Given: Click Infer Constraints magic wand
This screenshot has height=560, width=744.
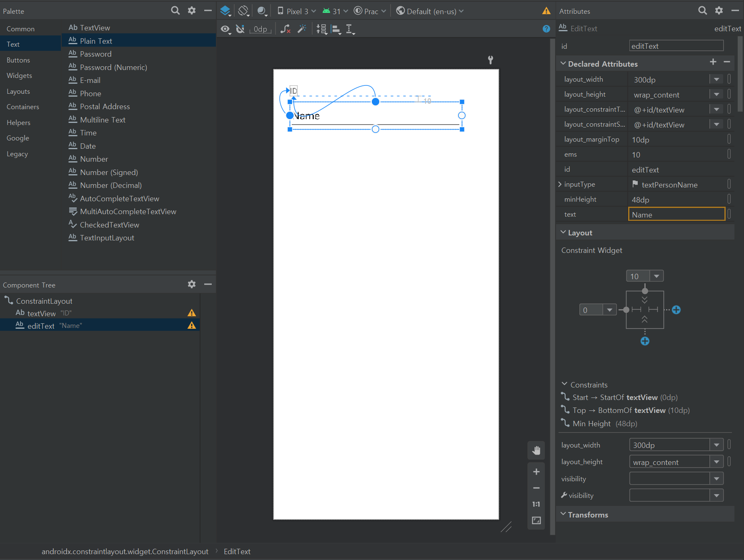Looking at the screenshot, I should 302,29.
